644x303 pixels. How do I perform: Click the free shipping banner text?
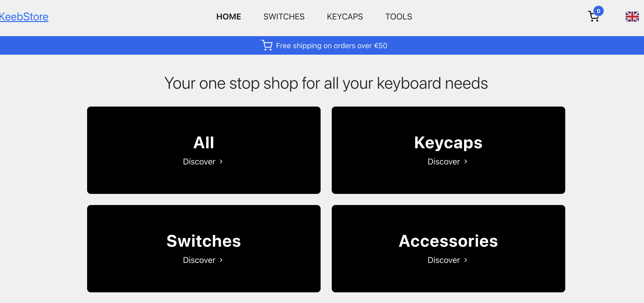pyautogui.click(x=331, y=45)
